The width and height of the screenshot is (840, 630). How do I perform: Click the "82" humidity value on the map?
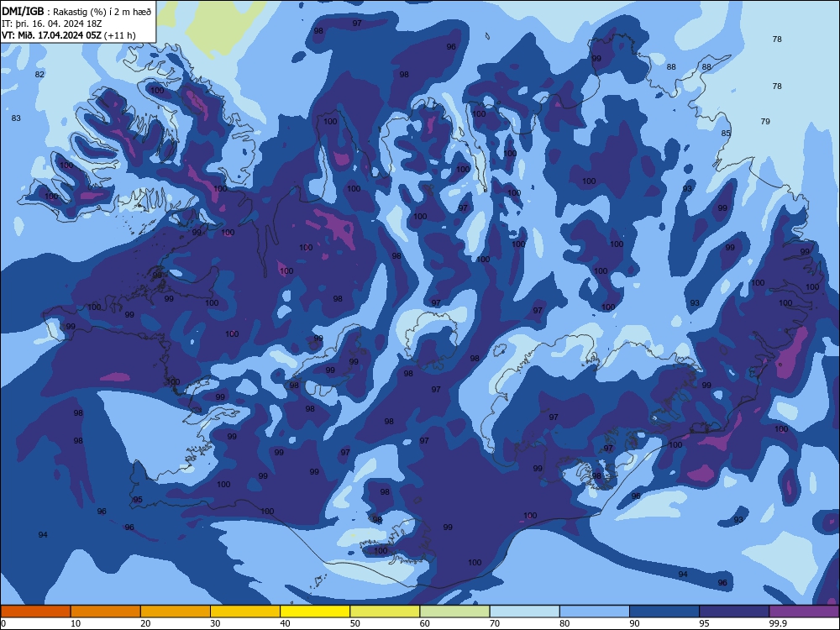pyautogui.click(x=39, y=75)
